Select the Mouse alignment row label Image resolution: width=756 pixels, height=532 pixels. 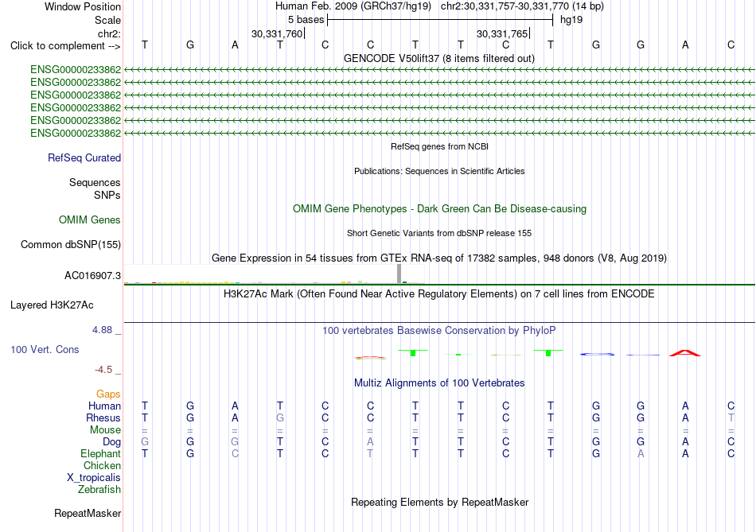[x=105, y=430]
